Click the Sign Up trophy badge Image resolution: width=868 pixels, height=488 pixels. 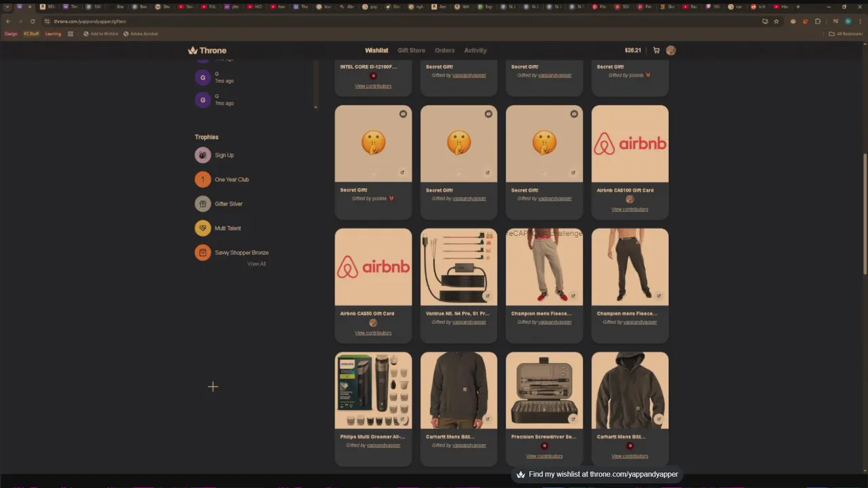tap(203, 155)
